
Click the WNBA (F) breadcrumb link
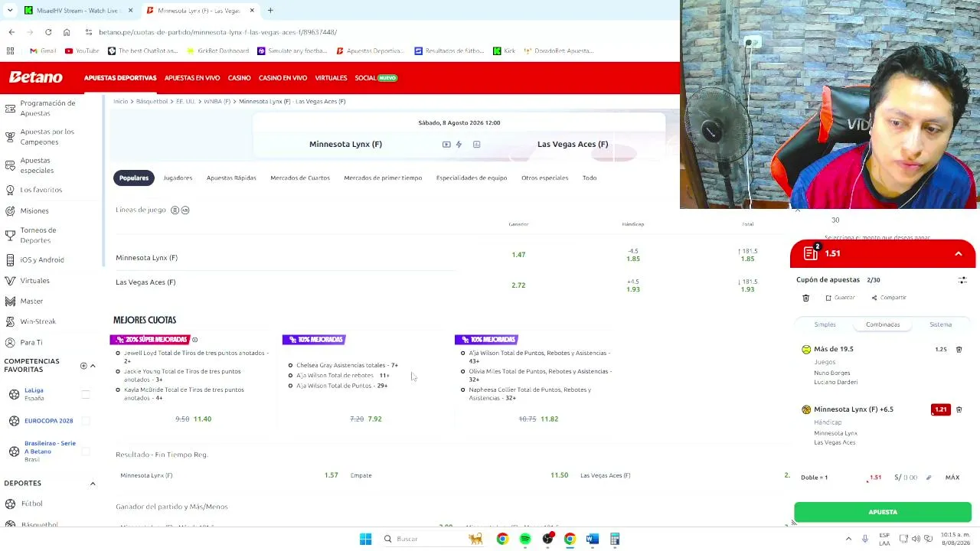pos(217,101)
